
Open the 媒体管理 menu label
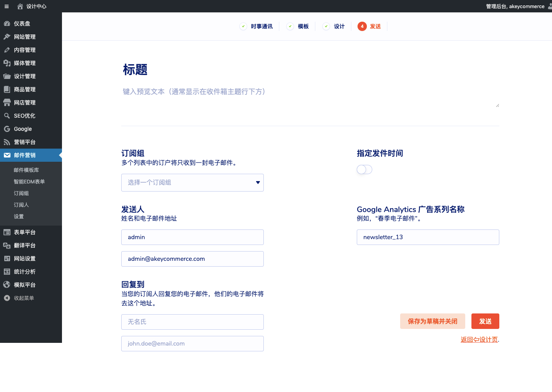pos(25,63)
